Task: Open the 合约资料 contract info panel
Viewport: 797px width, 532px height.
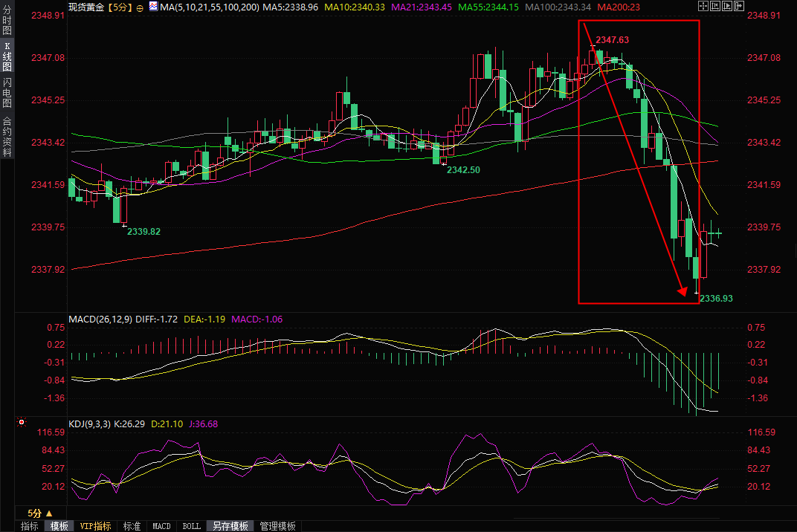Action: (7, 137)
